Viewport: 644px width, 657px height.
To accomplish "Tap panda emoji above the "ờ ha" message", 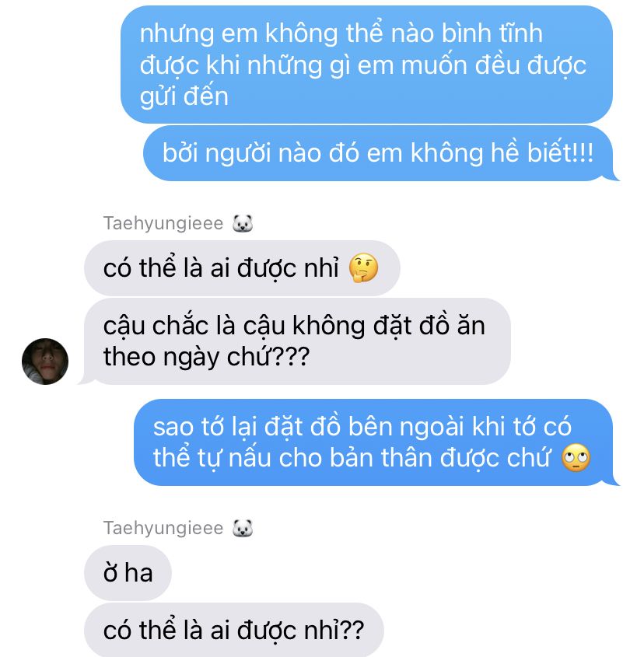I will click(x=243, y=528).
